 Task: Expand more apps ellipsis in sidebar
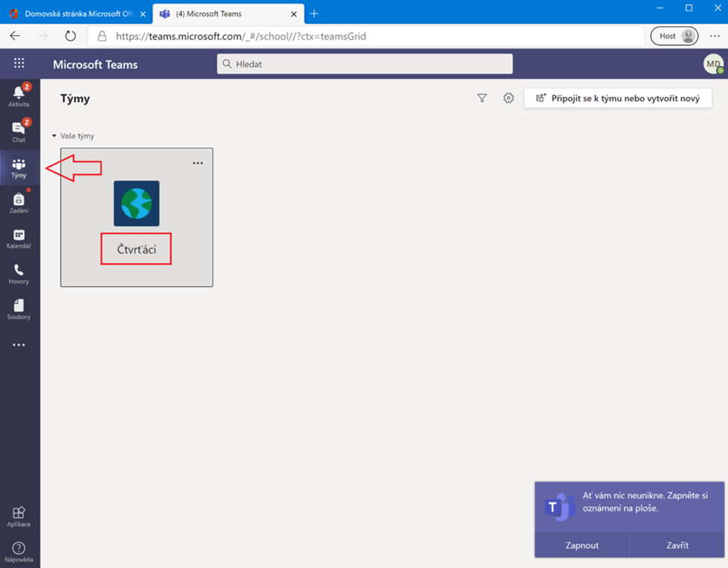[19, 345]
